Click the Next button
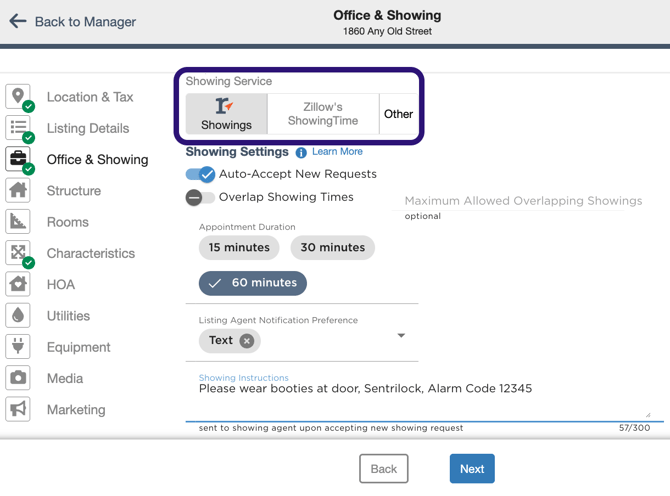The image size is (670, 496). 472,469
